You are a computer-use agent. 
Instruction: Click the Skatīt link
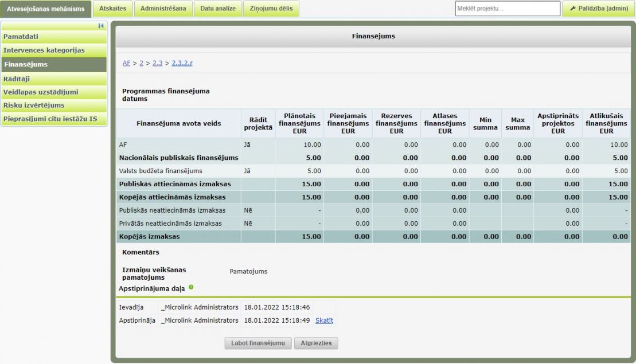coord(324,320)
